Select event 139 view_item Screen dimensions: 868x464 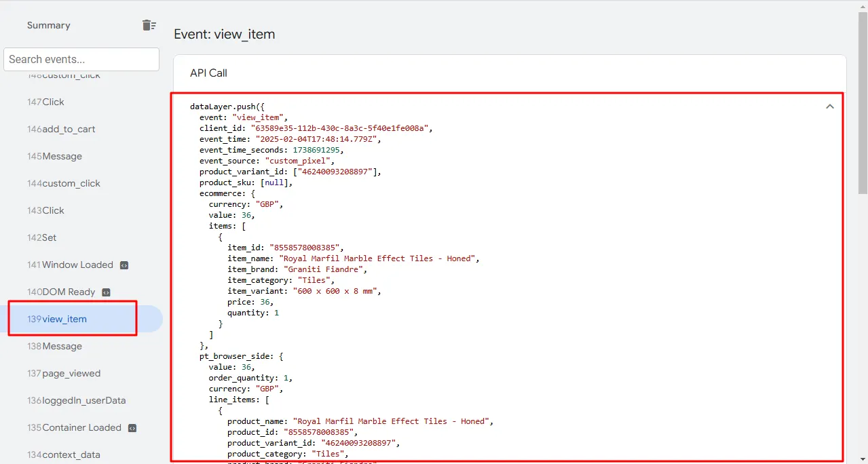[x=81, y=319]
